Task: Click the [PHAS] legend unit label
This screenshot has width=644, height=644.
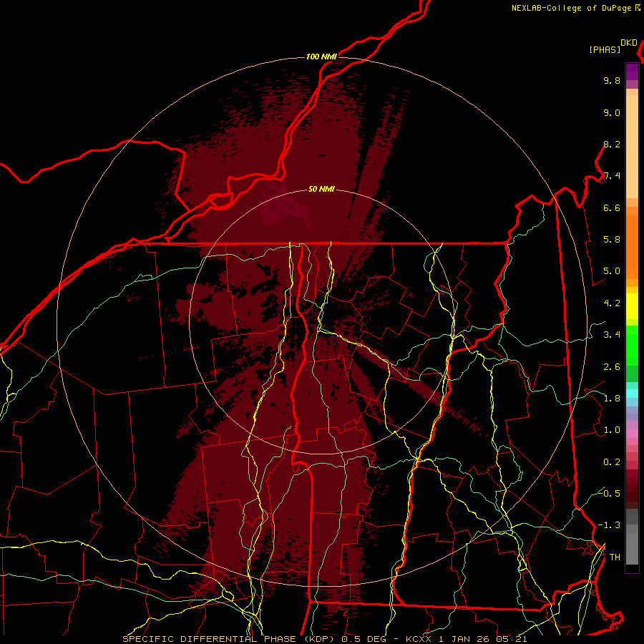Action: pos(605,49)
